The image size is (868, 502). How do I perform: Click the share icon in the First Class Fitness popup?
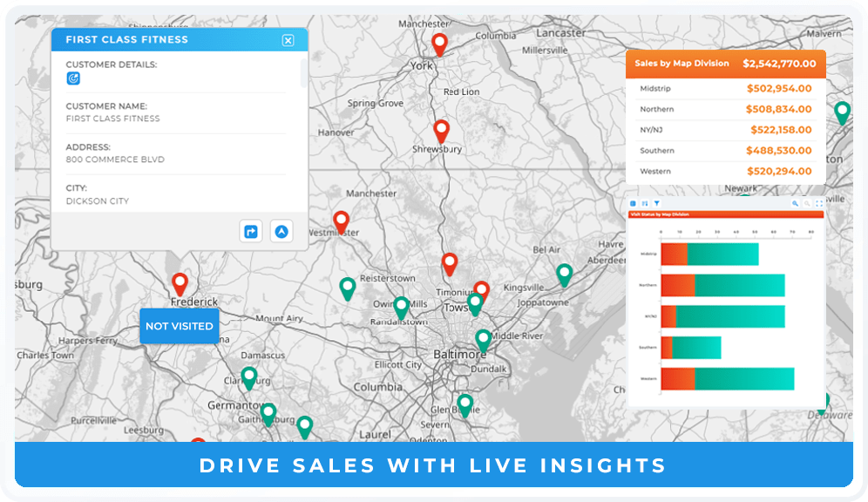coord(251,232)
